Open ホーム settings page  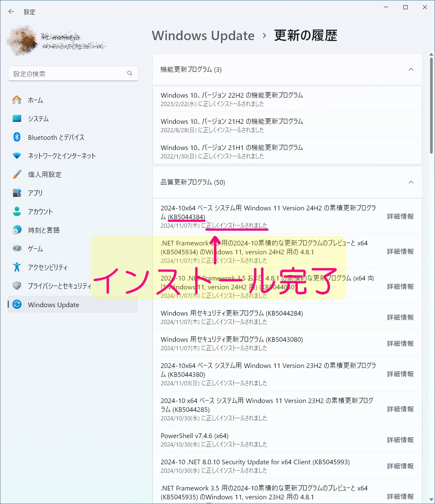coord(73,100)
